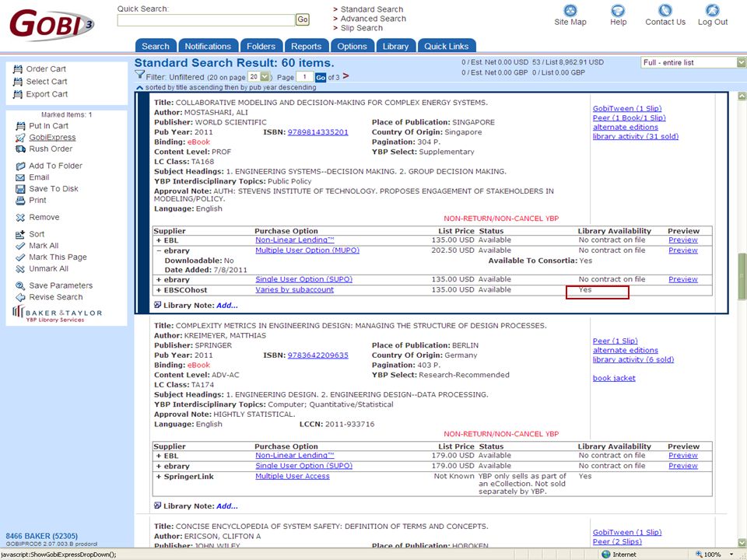
Task: Toggle the sort order caret
Action: point(139,88)
